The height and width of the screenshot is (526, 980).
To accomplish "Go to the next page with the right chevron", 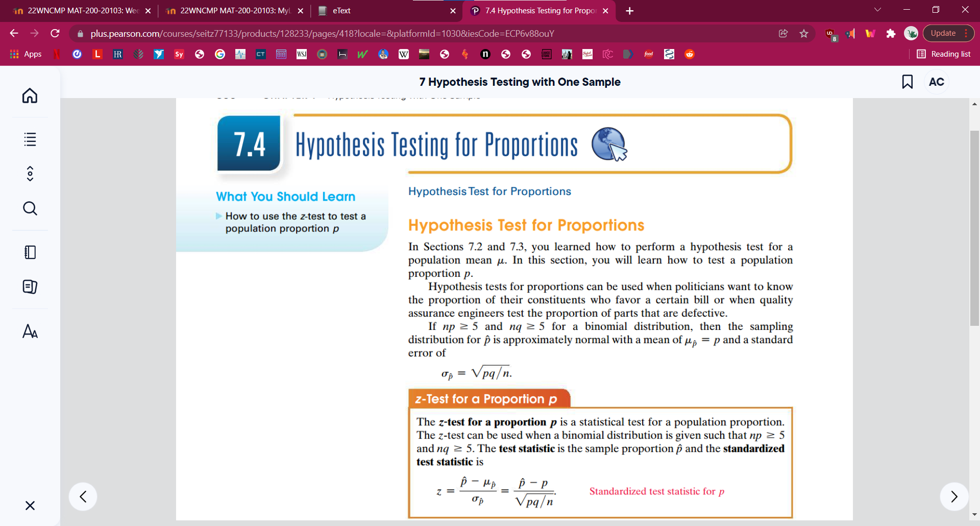I will click(954, 496).
